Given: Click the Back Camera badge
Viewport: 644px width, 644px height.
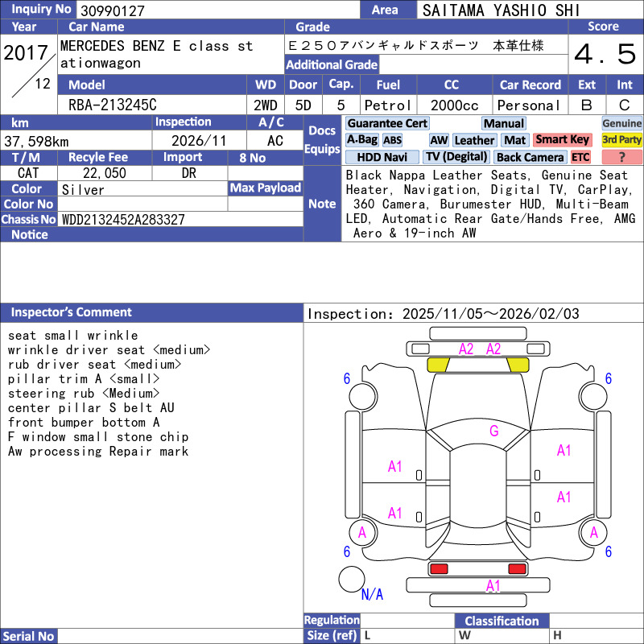Looking at the screenshot, I should click(530, 158).
